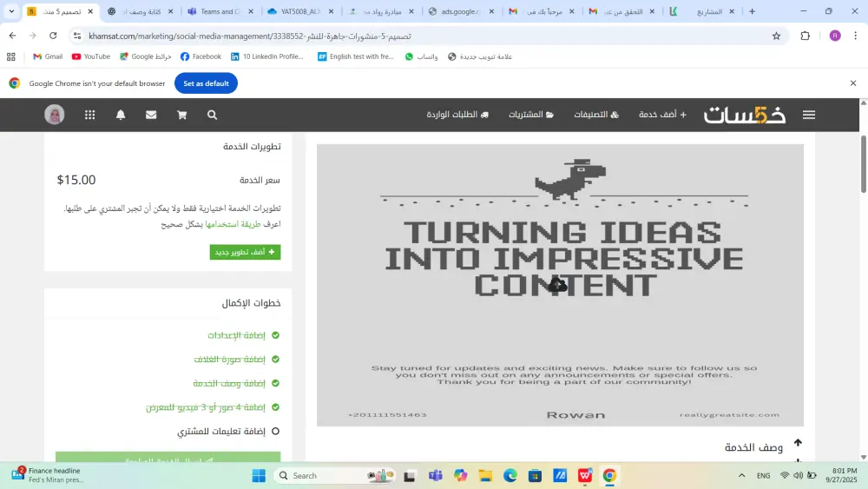Viewport: 868px width, 489px height.
Task: Click the page vertical scrollbar thumb
Action: [863, 164]
